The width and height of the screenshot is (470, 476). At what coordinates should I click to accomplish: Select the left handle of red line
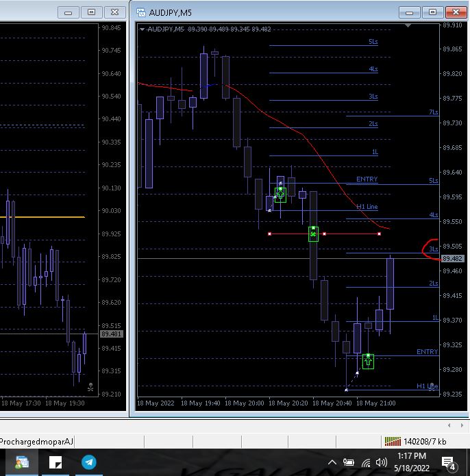[x=270, y=234]
